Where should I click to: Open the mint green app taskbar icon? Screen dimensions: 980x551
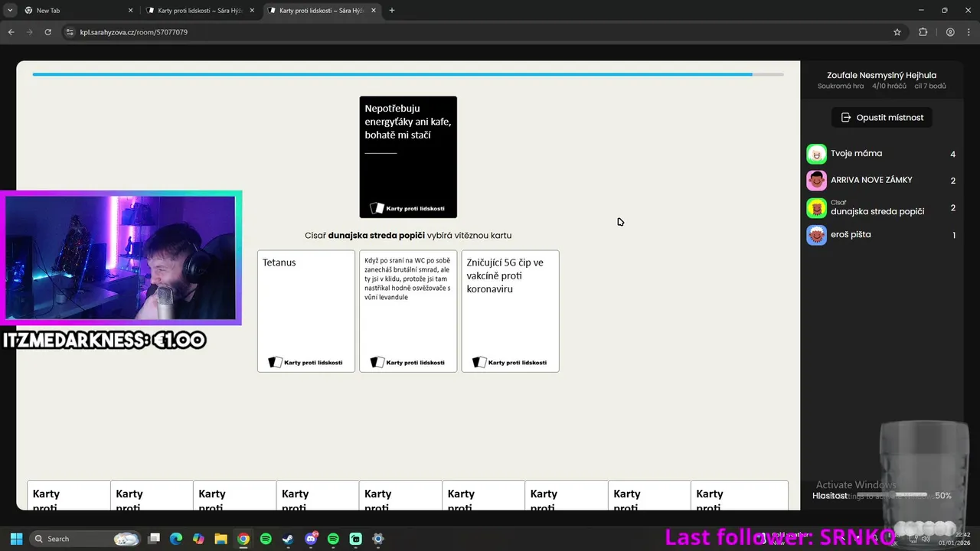[355, 539]
